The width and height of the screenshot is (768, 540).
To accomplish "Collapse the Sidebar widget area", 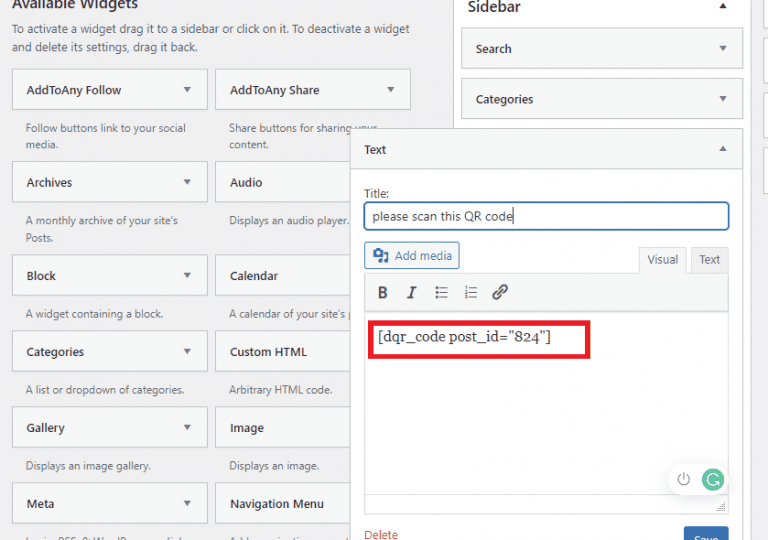I will 723,7.
